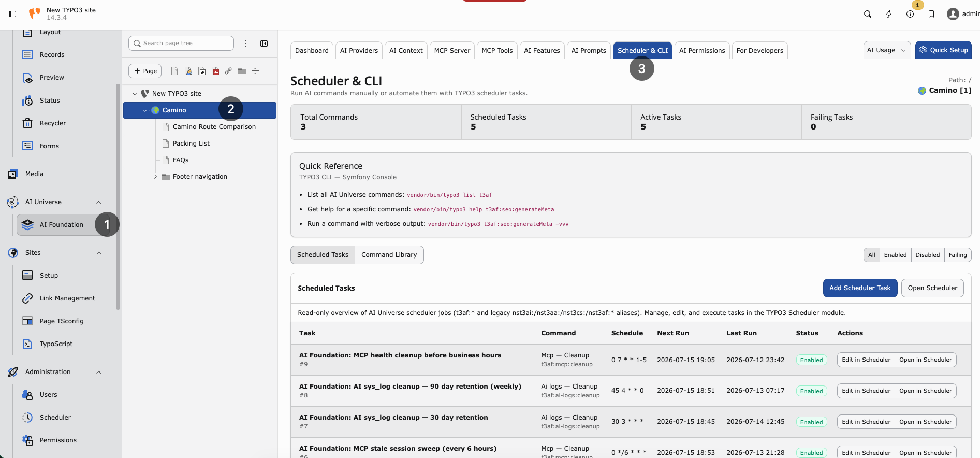The height and width of the screenshot is (458, 980).
Task: Click the Open Scheduler button
Action: coord(932,288)
